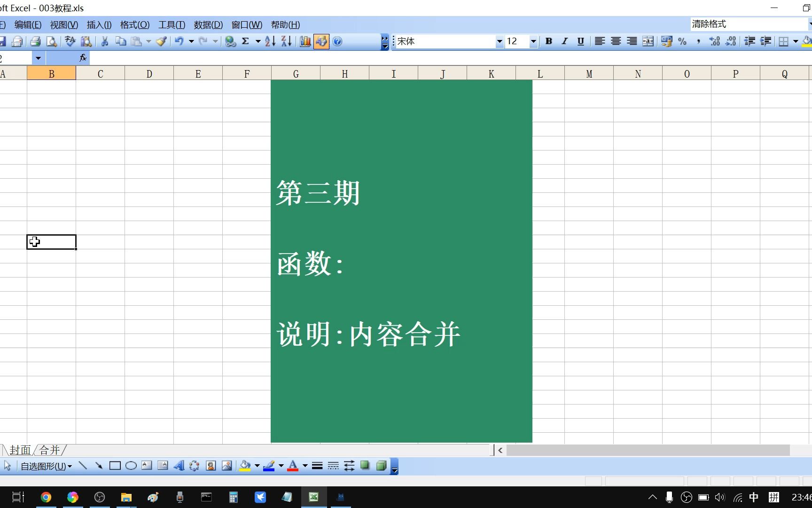This screenshot has height=508, width=812.
Task: Click the Drawing toolbar icon
Action: (x=321, y=41)
